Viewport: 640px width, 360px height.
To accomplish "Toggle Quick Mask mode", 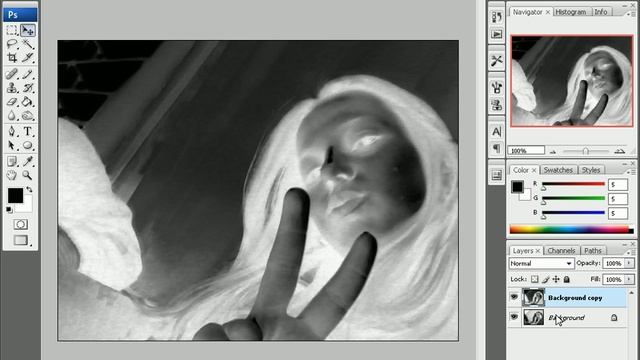I will point(20,224).
